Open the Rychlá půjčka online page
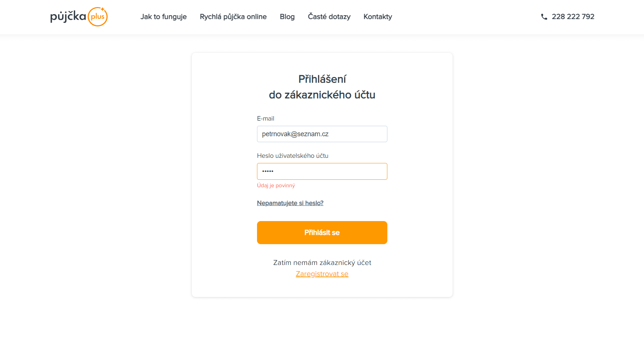Image resolution: width=644 pixels, height=345 pixels. pyautogui.click(x=233, y=17)
